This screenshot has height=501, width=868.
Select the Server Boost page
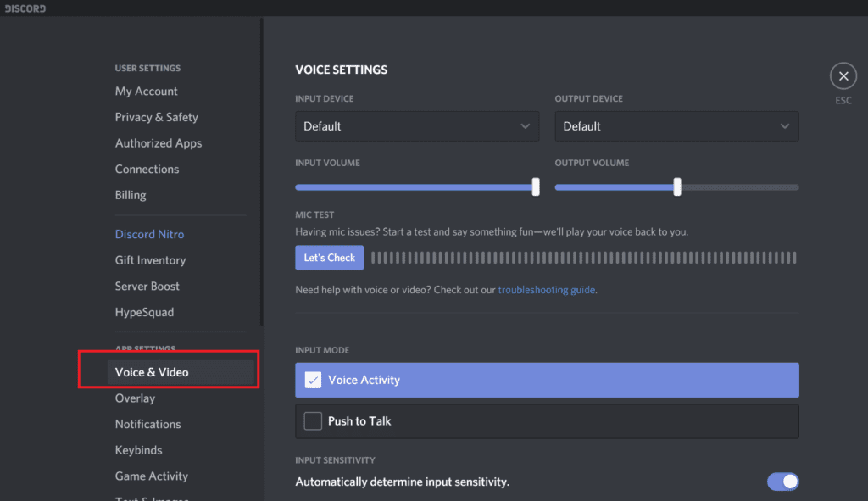click(x=148, y=286)
